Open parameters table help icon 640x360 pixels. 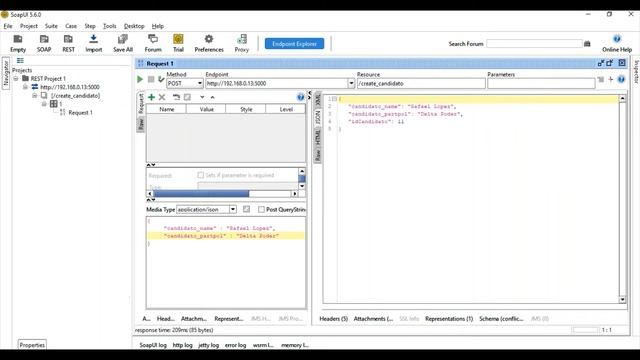coord(301,97)
